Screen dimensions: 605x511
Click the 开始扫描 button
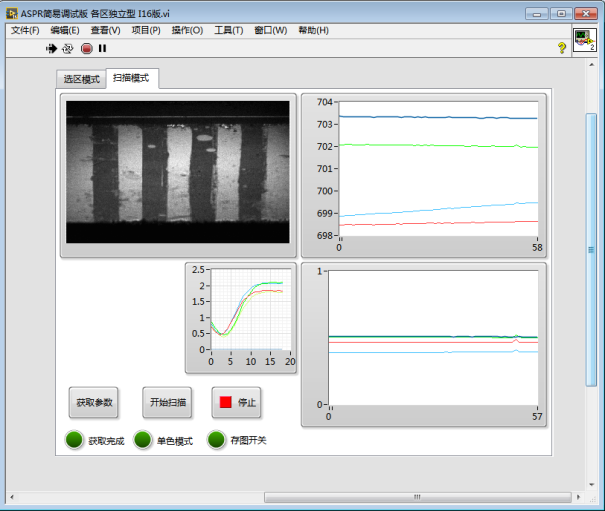(x=167, y=402)
